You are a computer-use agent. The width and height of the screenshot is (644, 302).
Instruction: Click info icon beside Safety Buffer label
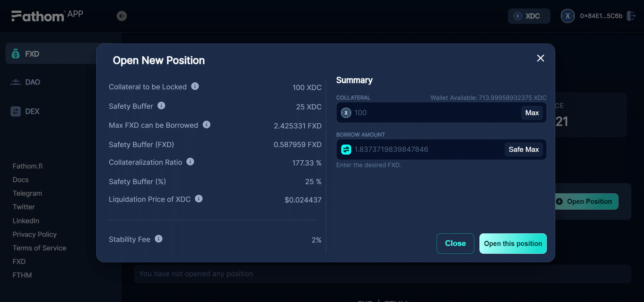(x=161, y=106)
